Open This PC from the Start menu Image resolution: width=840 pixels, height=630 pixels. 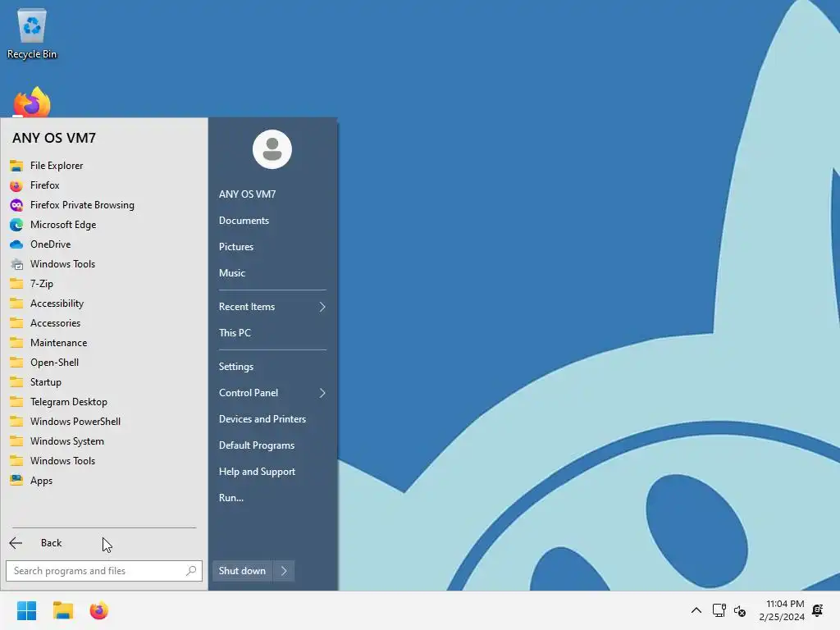coord(235,333)
